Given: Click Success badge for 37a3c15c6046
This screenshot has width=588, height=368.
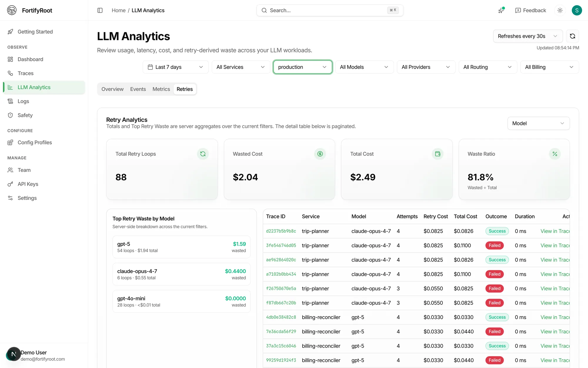Looking at the screenshot, I should 497,346.
